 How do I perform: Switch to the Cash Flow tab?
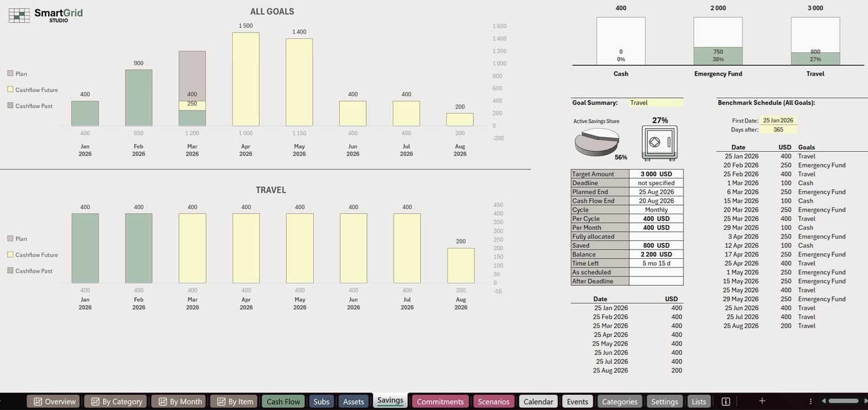(x=283, y=401)
